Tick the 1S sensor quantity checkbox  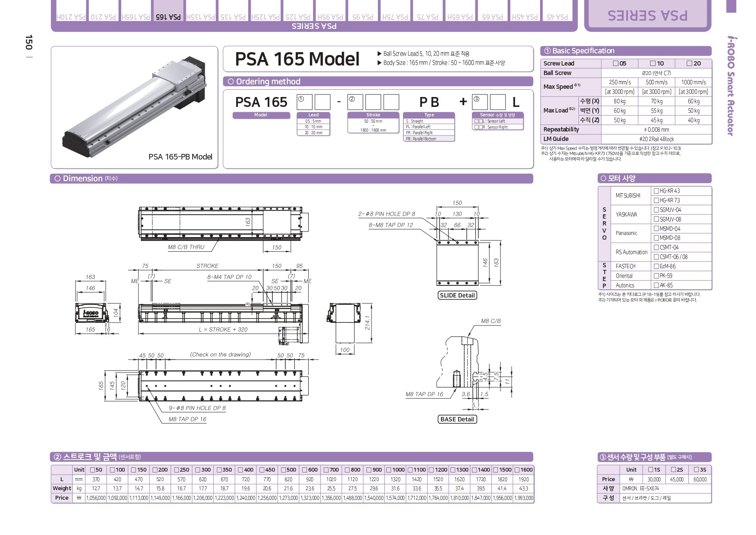point(650,469)
